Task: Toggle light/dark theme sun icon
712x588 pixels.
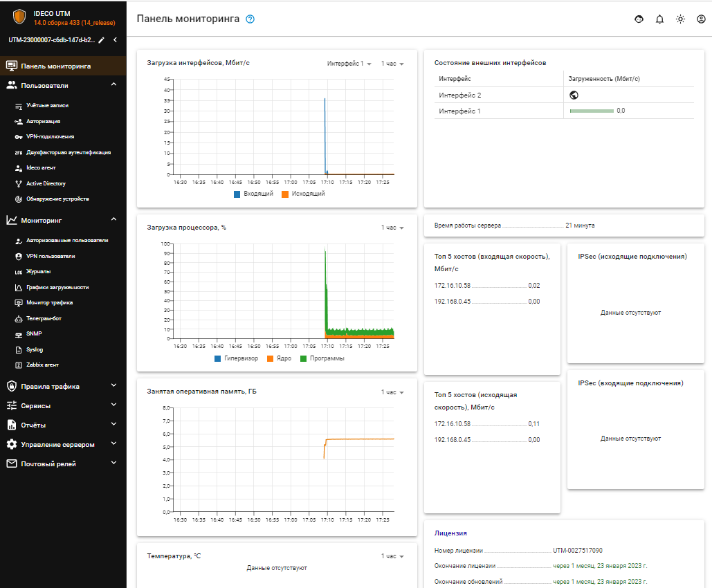Action: point(680,19)
